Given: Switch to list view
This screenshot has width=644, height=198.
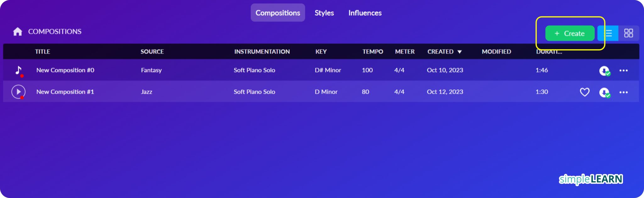Looking at the screenshot, I should (x=608, y=33).
